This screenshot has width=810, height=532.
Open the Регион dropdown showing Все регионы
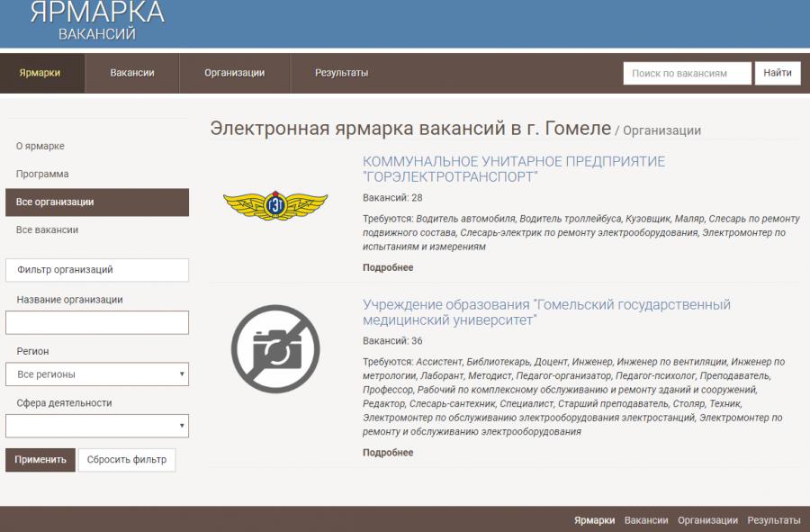pyautogui.click(x=97, y=374)
